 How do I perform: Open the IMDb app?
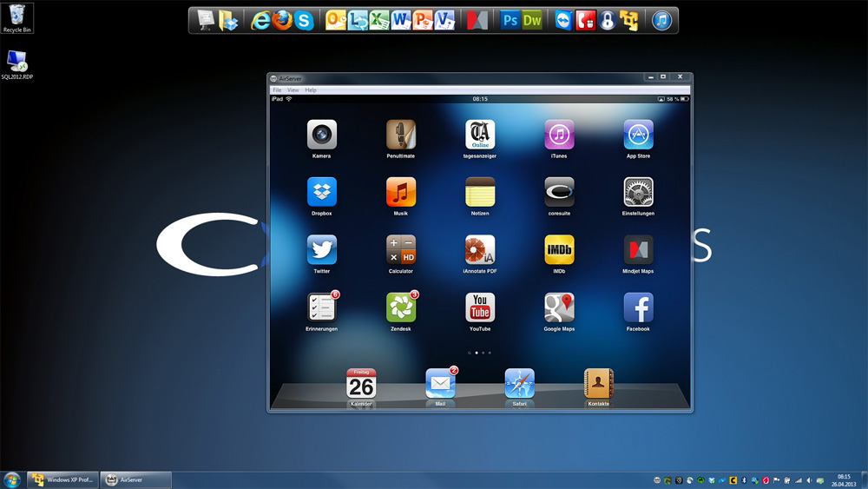pyautogui.click(x=559, y=250)
